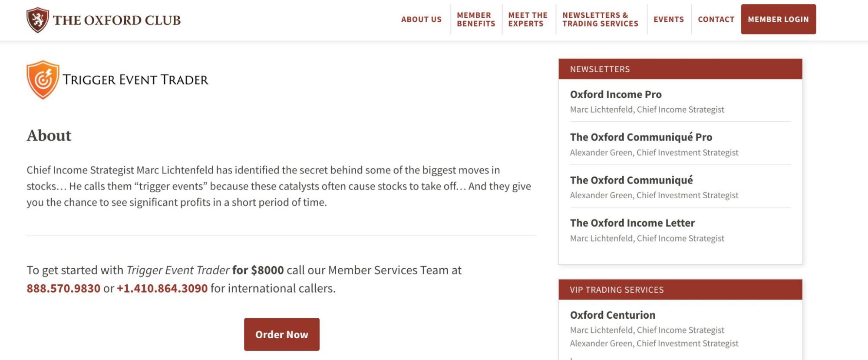Open The Oxford Income Letter link
The height and width of the screenshot is (360, 868).
click(632, 223)
